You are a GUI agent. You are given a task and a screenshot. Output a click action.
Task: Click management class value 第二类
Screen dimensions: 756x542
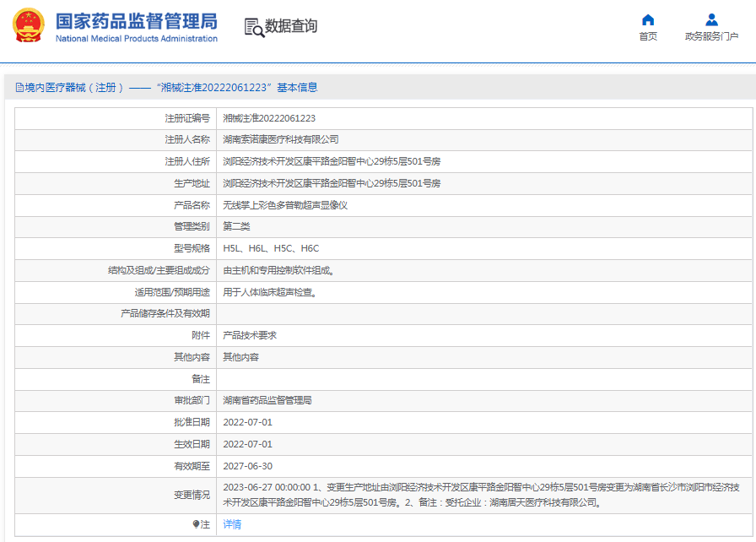click(236, 226)
